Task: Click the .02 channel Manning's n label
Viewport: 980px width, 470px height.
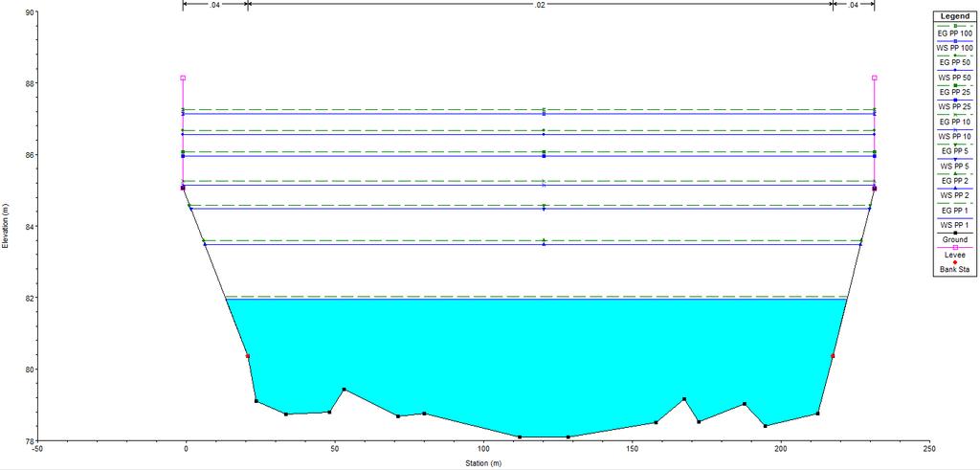Action: tap(540, 5)
